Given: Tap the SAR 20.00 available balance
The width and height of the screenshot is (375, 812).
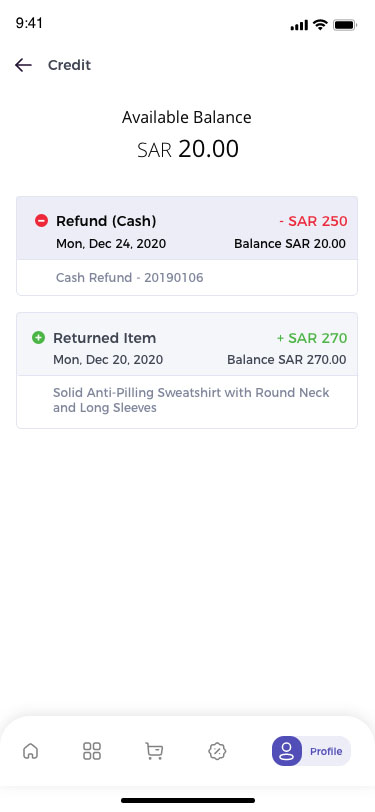Looking at the screenshot, I should coord(188,150).
